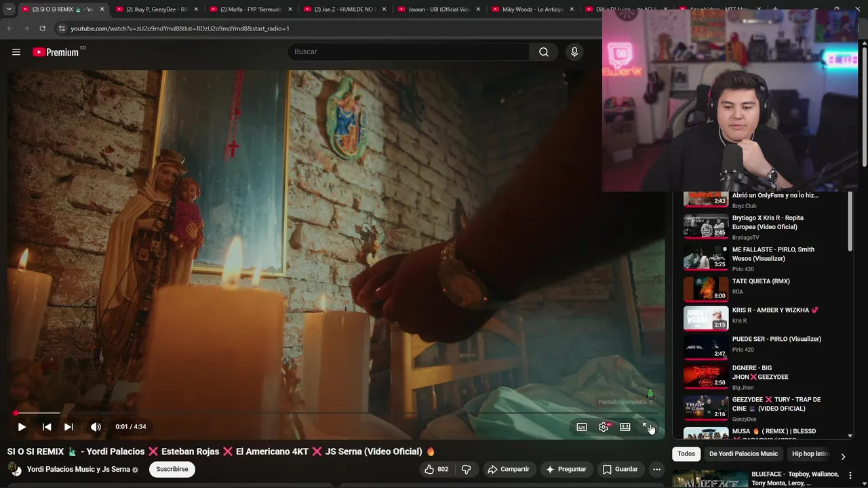Screen dimensions: 868x488
Task: Seek on the video progress bar
Action: click(x=336, y=413)
